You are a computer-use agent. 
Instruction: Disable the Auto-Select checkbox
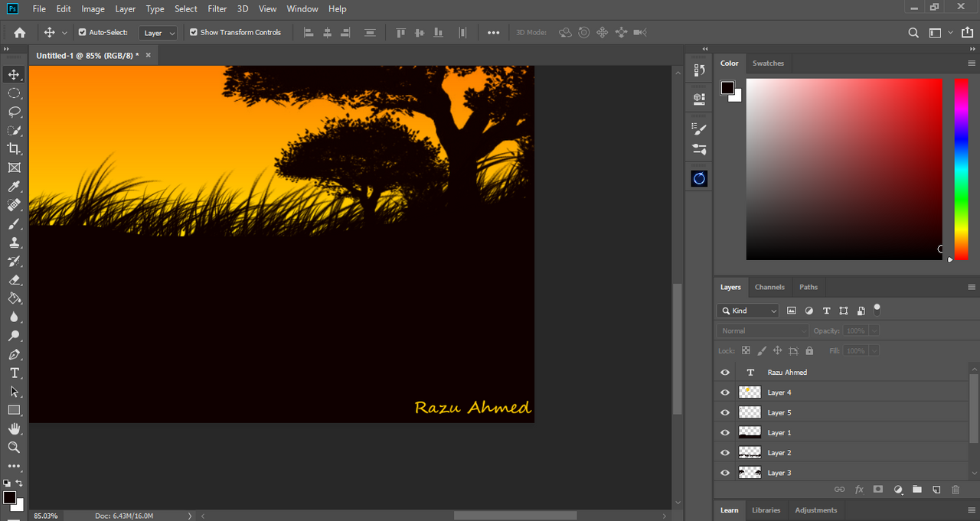83,32
